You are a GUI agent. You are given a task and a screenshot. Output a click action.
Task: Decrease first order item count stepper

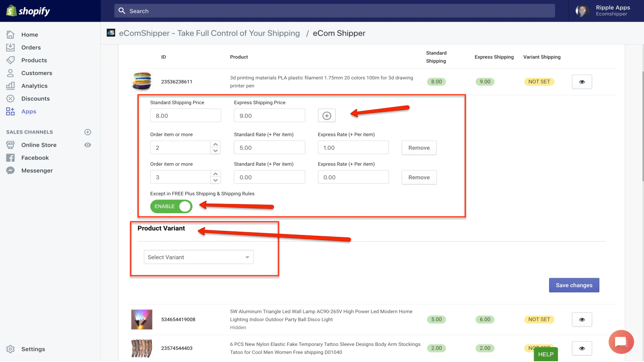pos(216,151)
